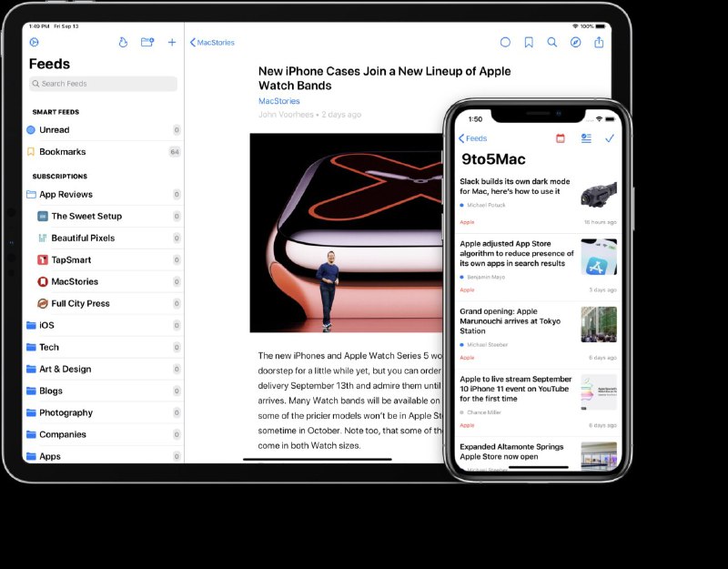Toggle read status with the circle icon
Viewport: 728px width, 569px height.
[505, 43]
